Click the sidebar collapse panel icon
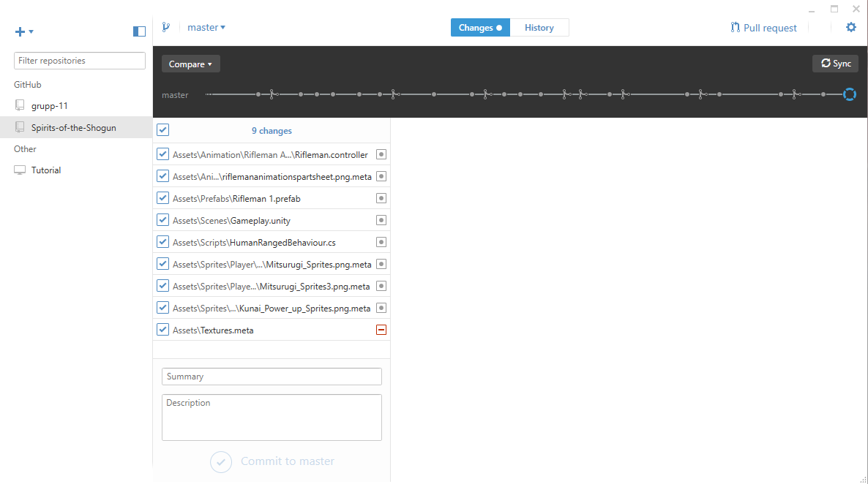868x484 pixels. (x=138, y=31)
